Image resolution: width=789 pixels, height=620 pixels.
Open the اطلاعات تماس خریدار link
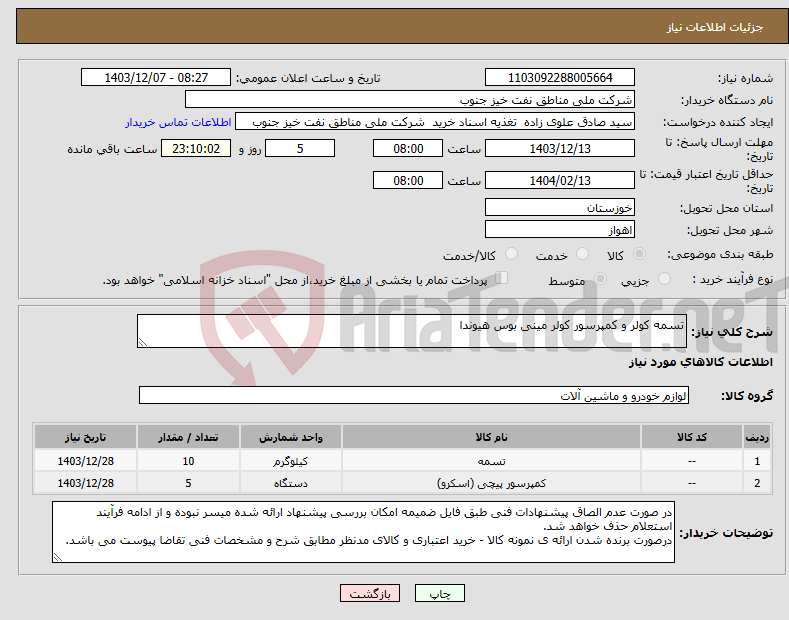coord(178,122)
